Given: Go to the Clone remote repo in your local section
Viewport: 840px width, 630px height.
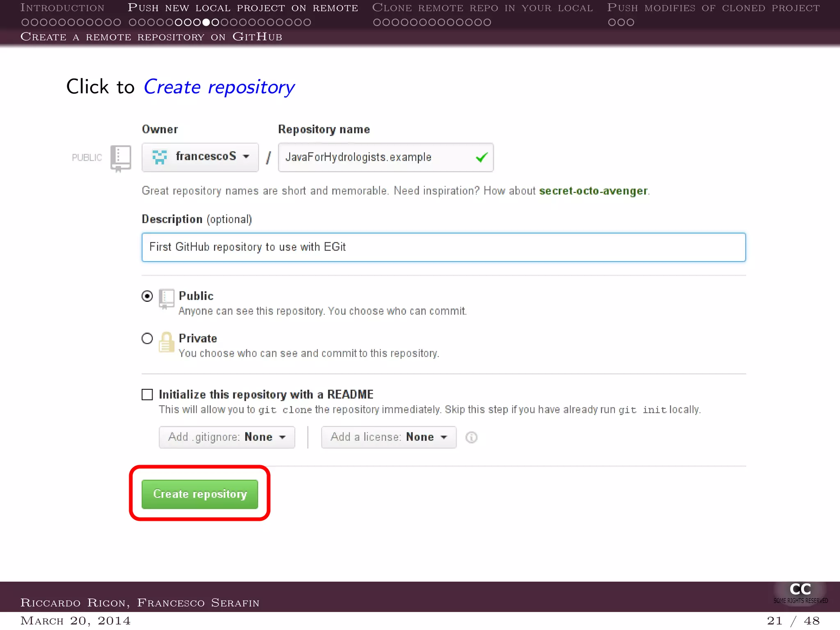Looking at the screenshot, I should click(482, 8).
